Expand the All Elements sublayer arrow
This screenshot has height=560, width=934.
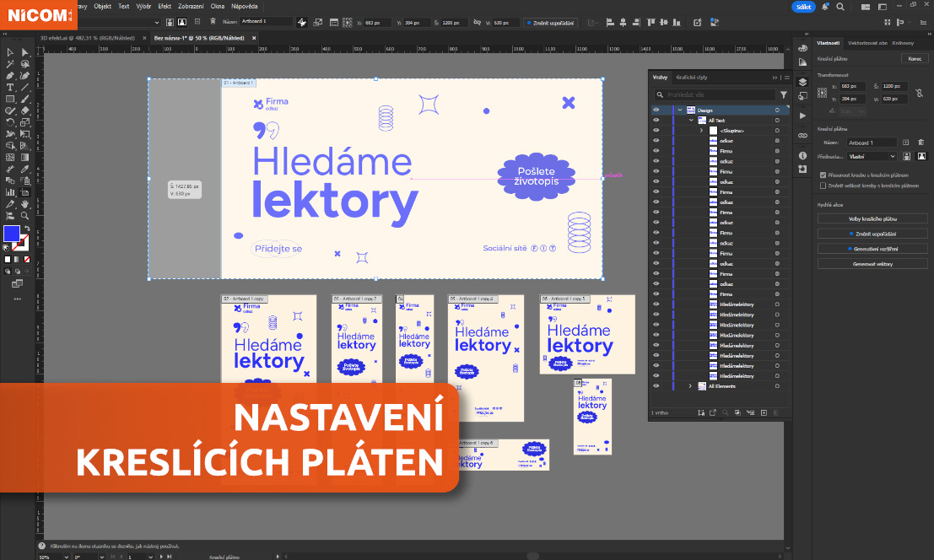pyautogui.click(x=691, y=385)
